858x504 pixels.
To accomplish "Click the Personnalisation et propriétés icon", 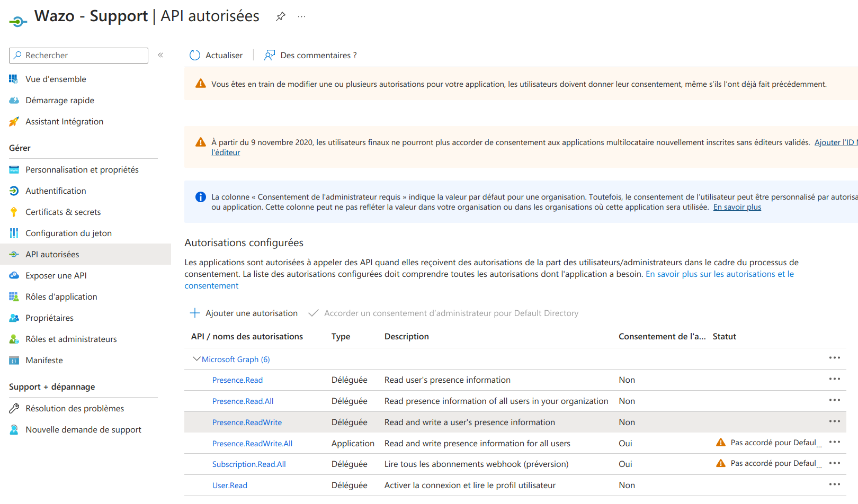I will click(14, 169).
